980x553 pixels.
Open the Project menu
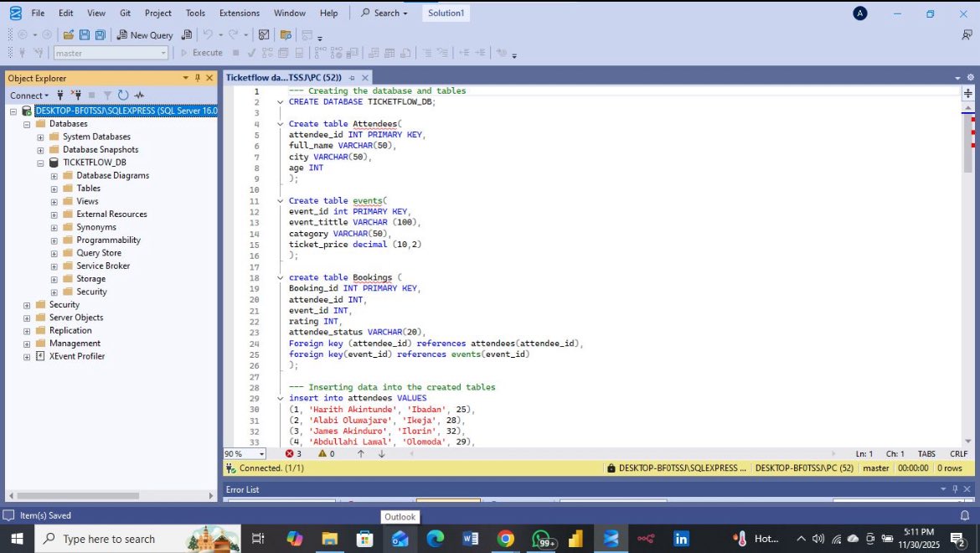[x=158, y=13]
